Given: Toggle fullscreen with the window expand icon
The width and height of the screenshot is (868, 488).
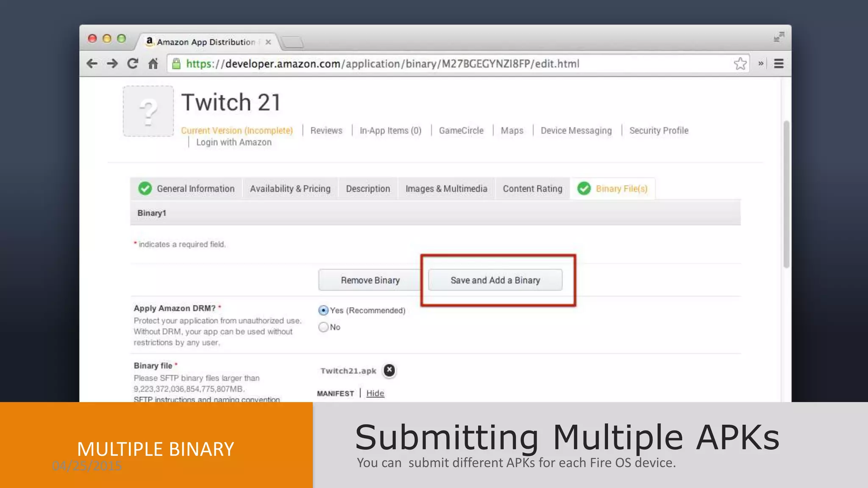Looking at the screenshot, I should [x=779, y=37].
